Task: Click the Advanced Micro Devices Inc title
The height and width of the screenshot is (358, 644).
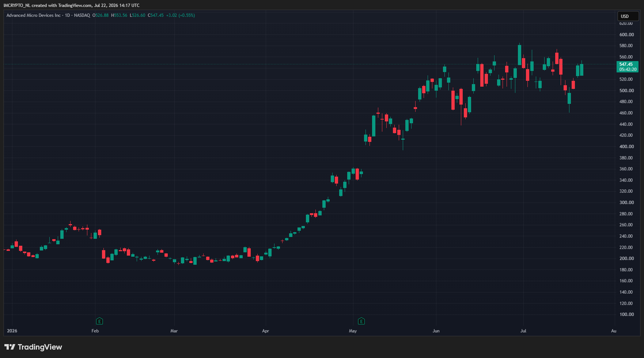Action: (34, 15)
